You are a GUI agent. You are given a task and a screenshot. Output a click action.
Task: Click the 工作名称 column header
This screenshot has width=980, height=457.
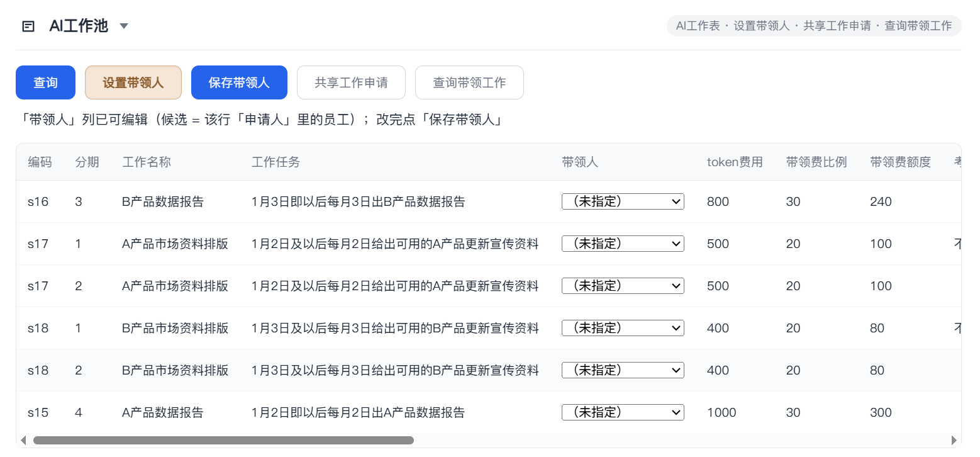click(147, 162)
